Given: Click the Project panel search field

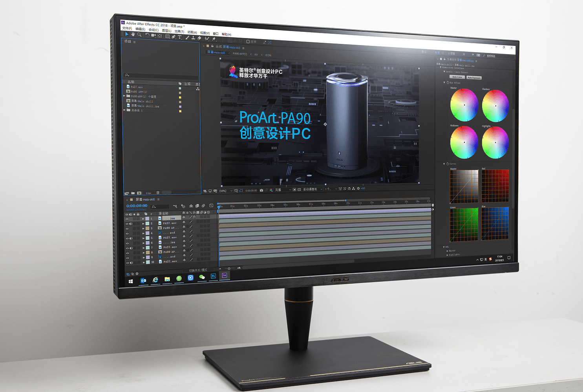Looking at the screenshot, I should 161,77.
